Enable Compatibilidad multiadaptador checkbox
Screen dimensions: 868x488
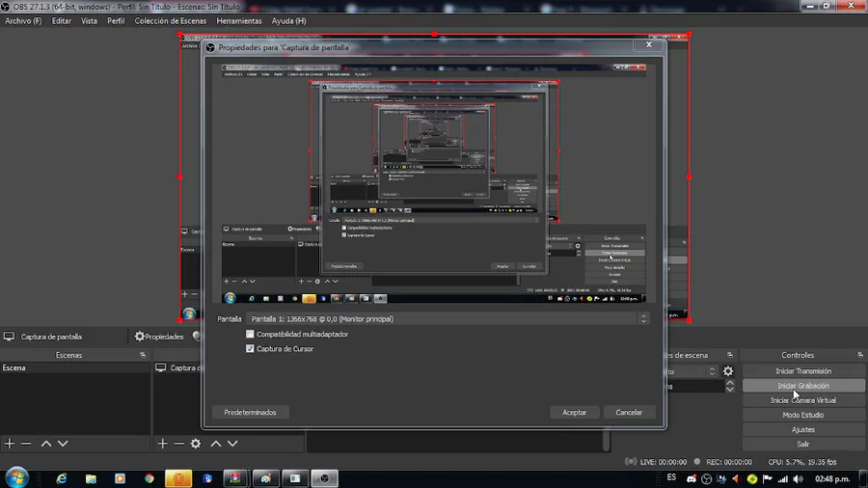pos(250,335)
